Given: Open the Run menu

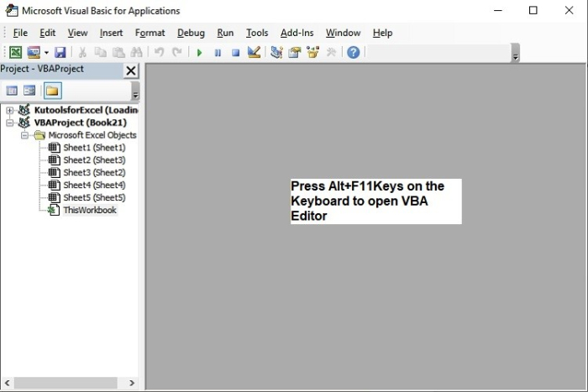Looking at the screenshot, I should (x=225, y=33).
